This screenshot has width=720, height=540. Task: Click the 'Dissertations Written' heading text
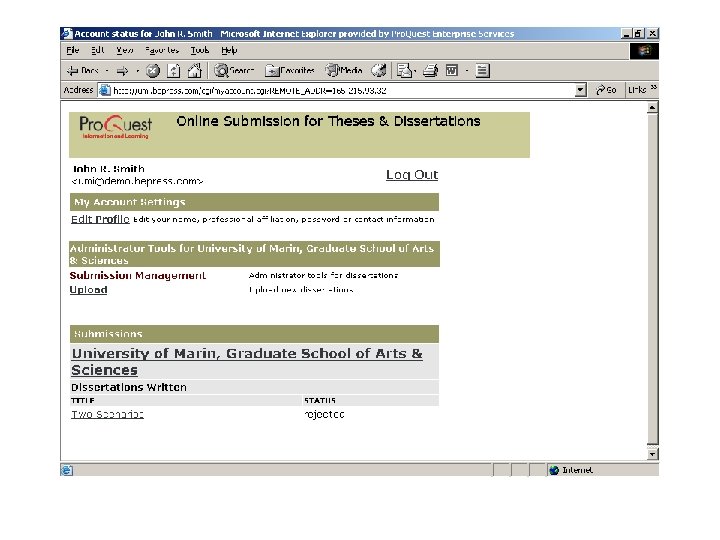point(129,387)
